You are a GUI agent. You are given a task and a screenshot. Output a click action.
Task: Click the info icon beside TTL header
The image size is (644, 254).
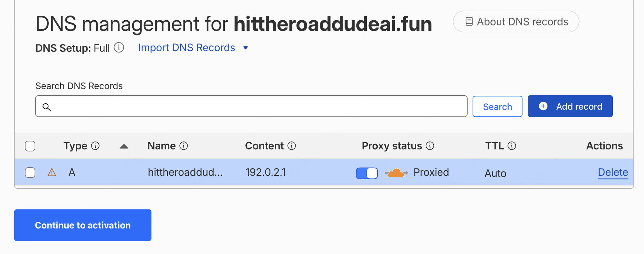point(512,146)
